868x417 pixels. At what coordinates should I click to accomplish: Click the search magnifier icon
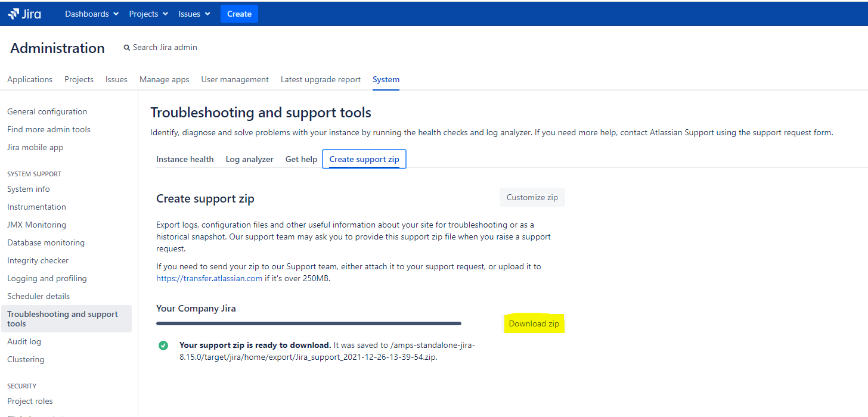click(126, 48)
